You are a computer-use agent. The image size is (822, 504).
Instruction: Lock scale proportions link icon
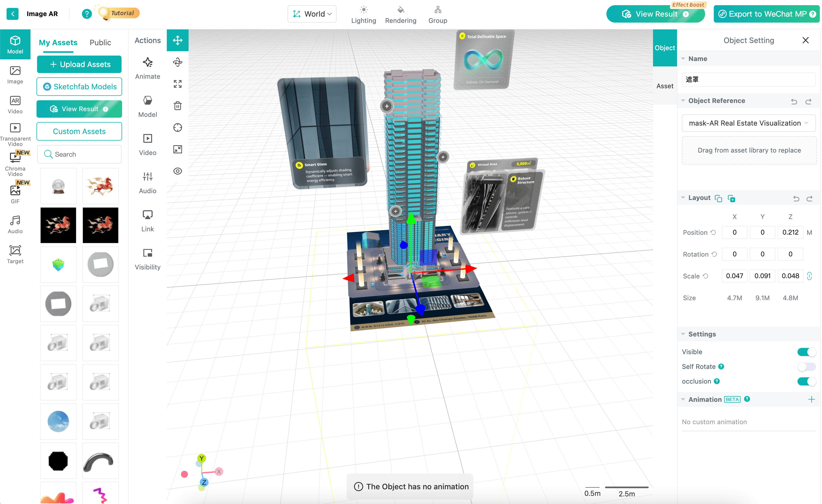click(809, 276)
